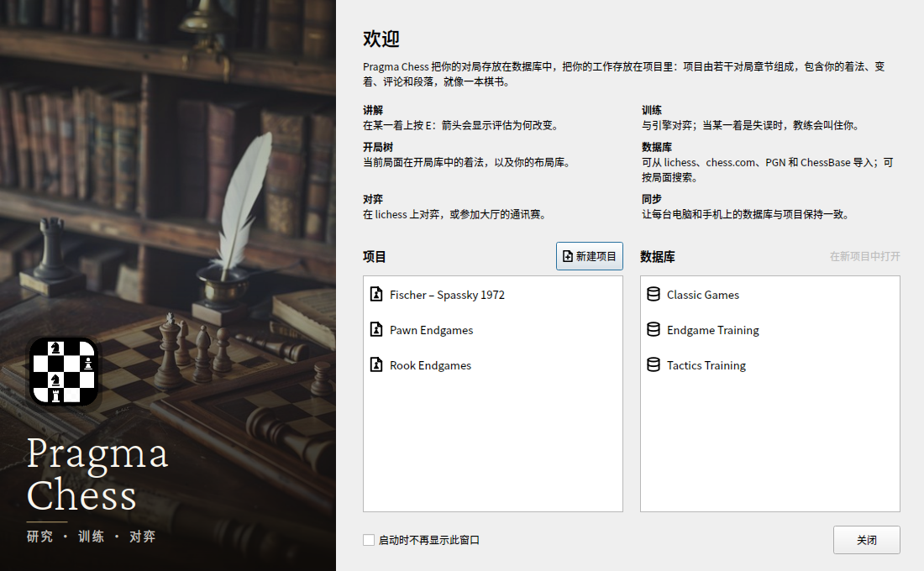Click empty area of the project list
924x571 pixels.
click(492, 447)
